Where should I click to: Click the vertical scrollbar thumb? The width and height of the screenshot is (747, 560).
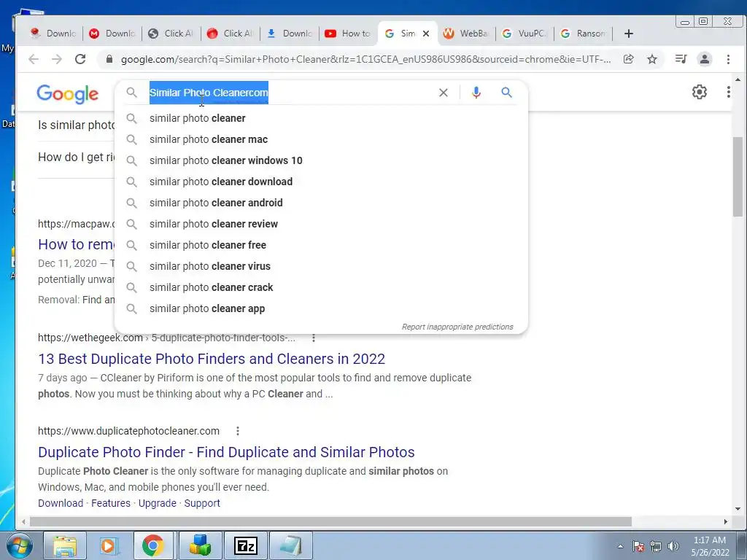[738, 176]
